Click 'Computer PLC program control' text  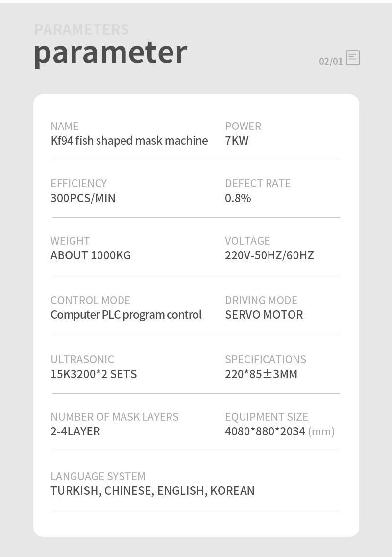[126, 315]
